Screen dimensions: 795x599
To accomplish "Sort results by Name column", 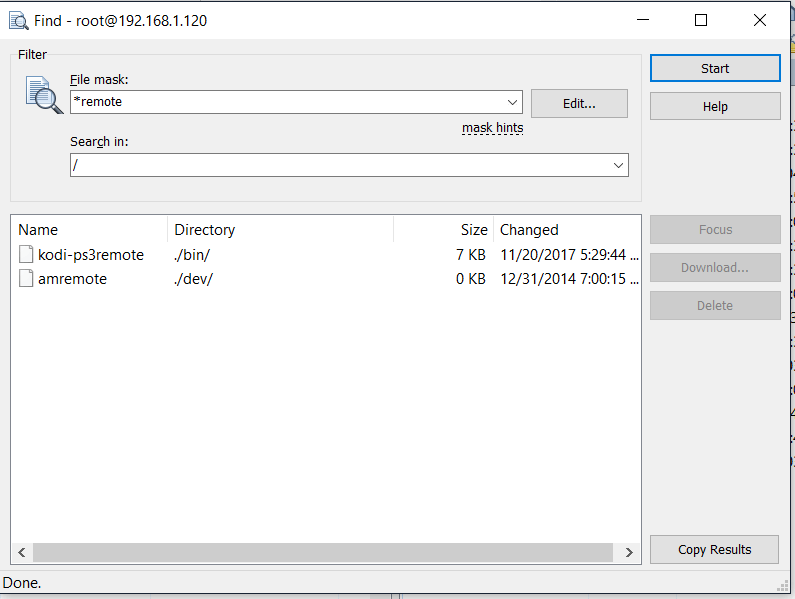I will [88, 230].
